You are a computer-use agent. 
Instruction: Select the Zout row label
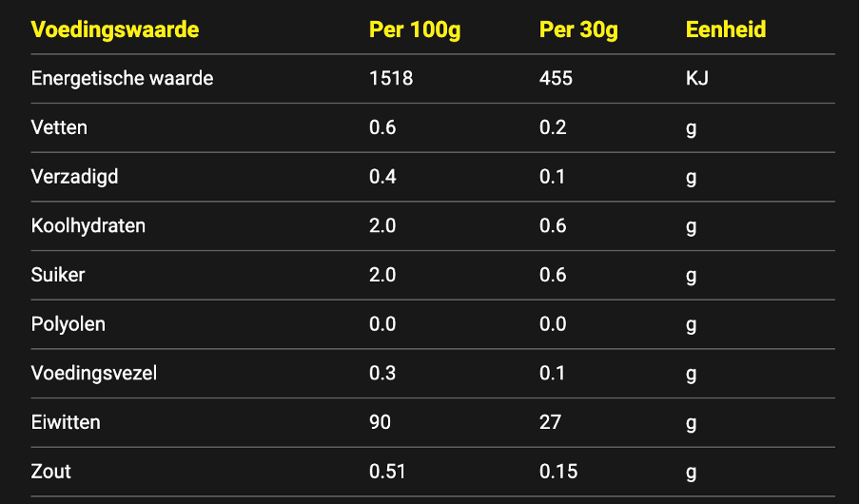tap(51, 472)
